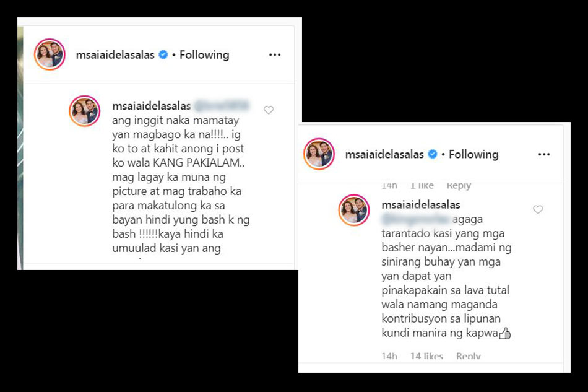Click the blurred mention before "agaga"
Viewport: 588px width, 392px height.
[416, 219]
